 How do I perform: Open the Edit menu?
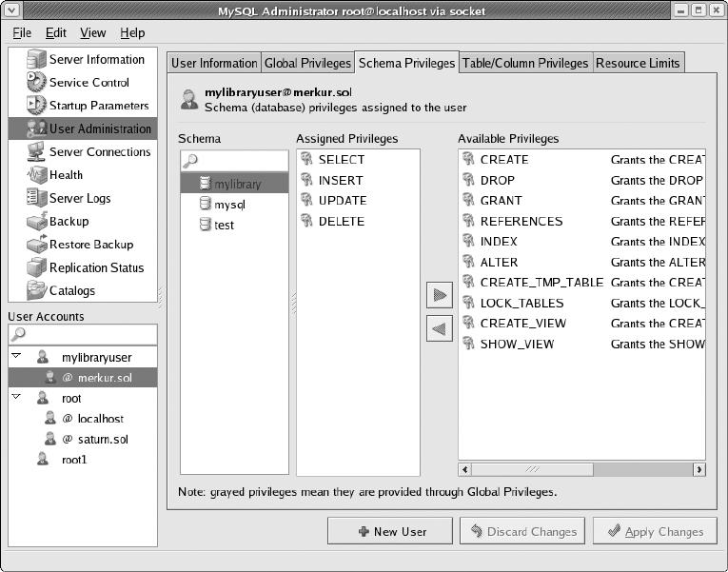coord(56,33)
